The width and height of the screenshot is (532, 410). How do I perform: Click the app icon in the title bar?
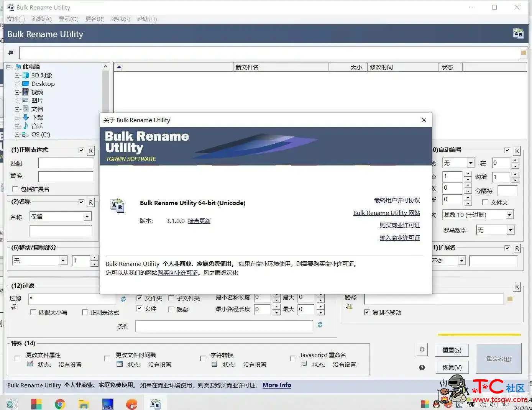coord(11,7)
